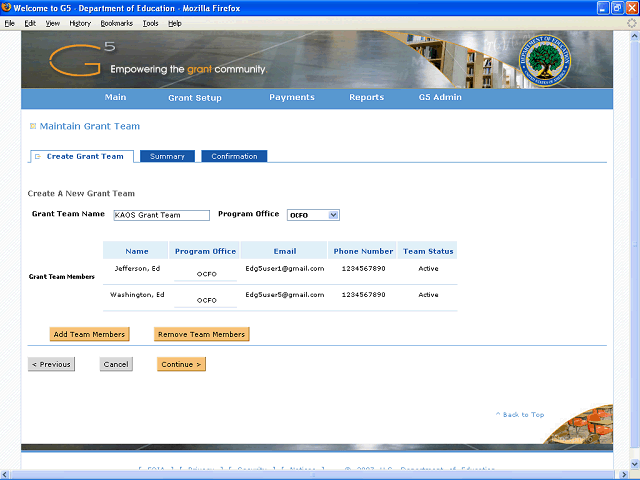Click OCFO in Washington, Ed row
Image resolution: width=640 pixels, height=480 pixels.
tap(207, 300)
